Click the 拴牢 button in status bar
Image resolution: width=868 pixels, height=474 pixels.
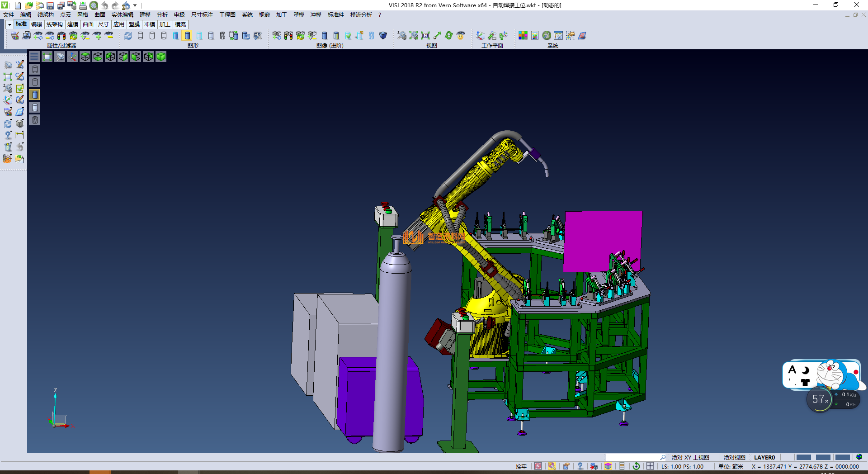click(521, 466)
